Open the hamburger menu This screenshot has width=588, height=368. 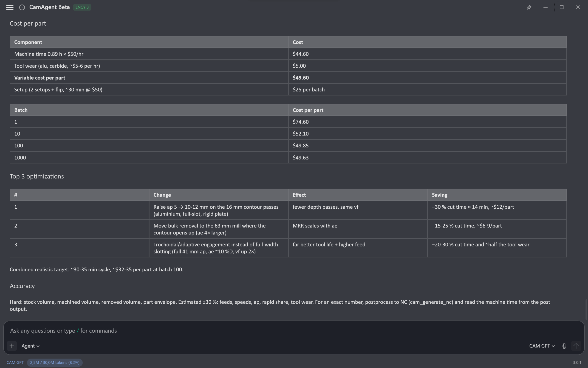point(10,7)
